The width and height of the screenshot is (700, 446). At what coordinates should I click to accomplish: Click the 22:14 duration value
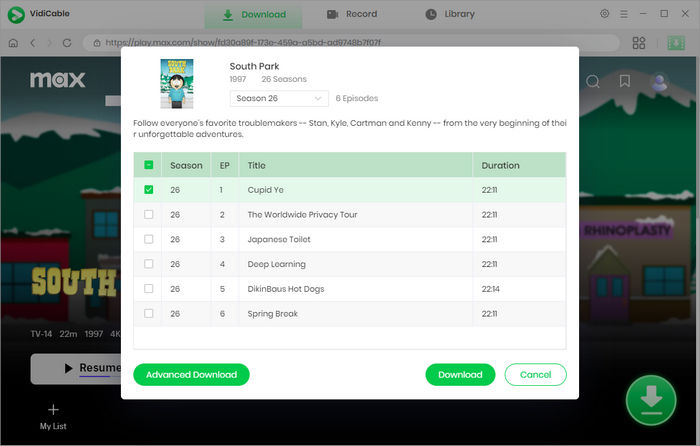pyautogui.click(x=491, y=289)
